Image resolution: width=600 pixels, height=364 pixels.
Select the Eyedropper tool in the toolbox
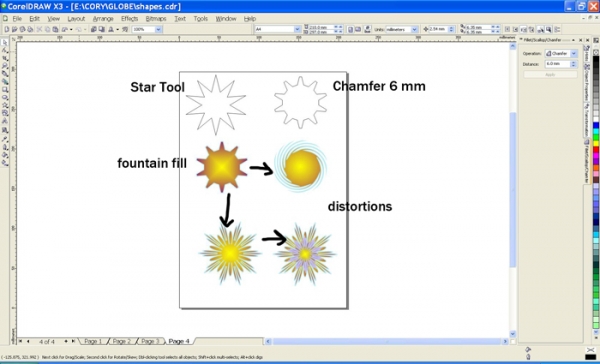click(x=5, y=139)
